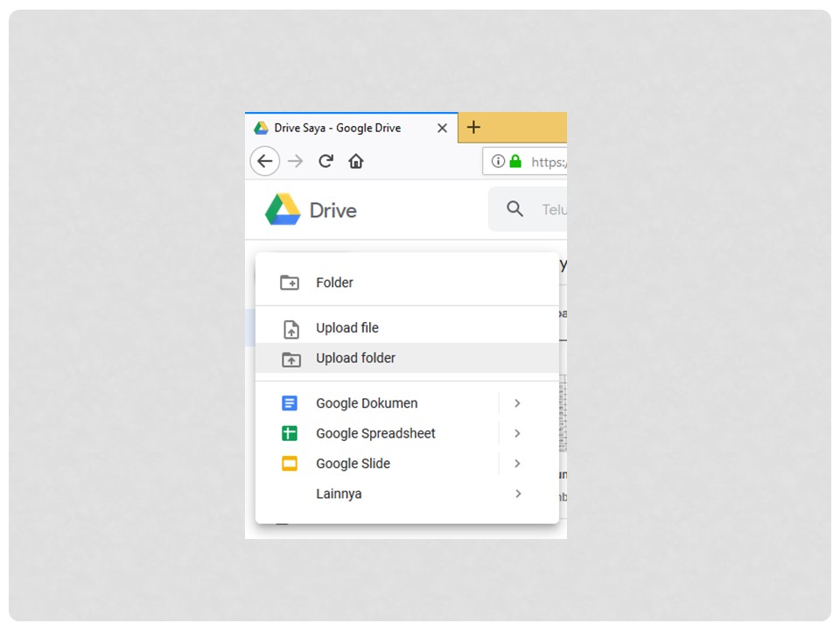Expand the Lainnya submenu arrow
Screen dimensions: 840x630
[x=517, y=493]
